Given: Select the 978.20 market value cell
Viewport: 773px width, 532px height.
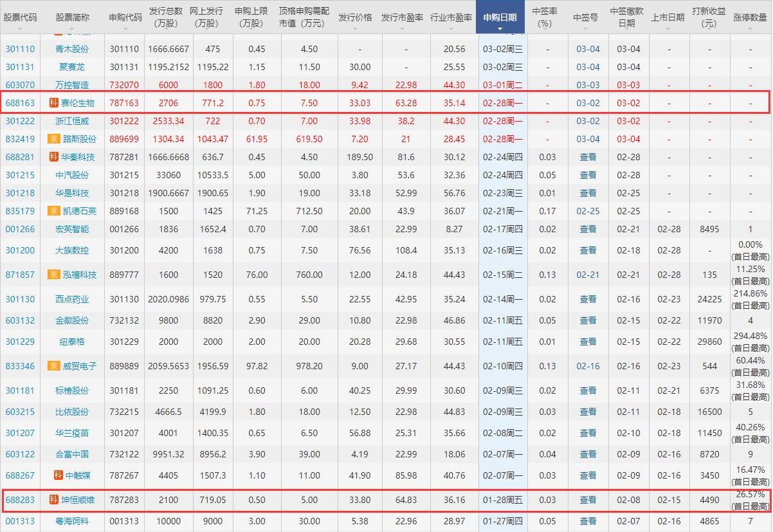Looking at the screenshot, I should [309, 366].
